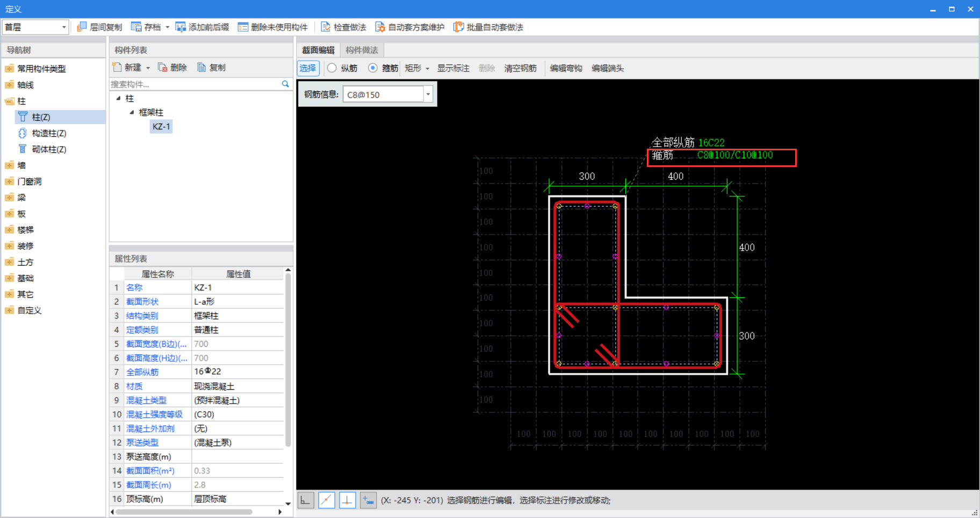Viewport: 980px width, 518px height.
Task: Select KZ-1 in the component list
Action: tap(161, 127)
